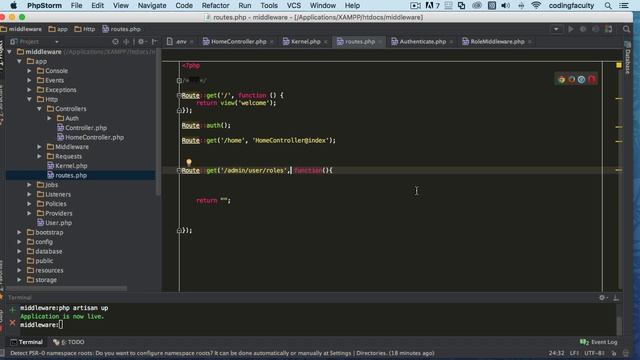The image size is (640, 360).
Task: Click the new terminal session plus icon
Action: click(12, 309)
